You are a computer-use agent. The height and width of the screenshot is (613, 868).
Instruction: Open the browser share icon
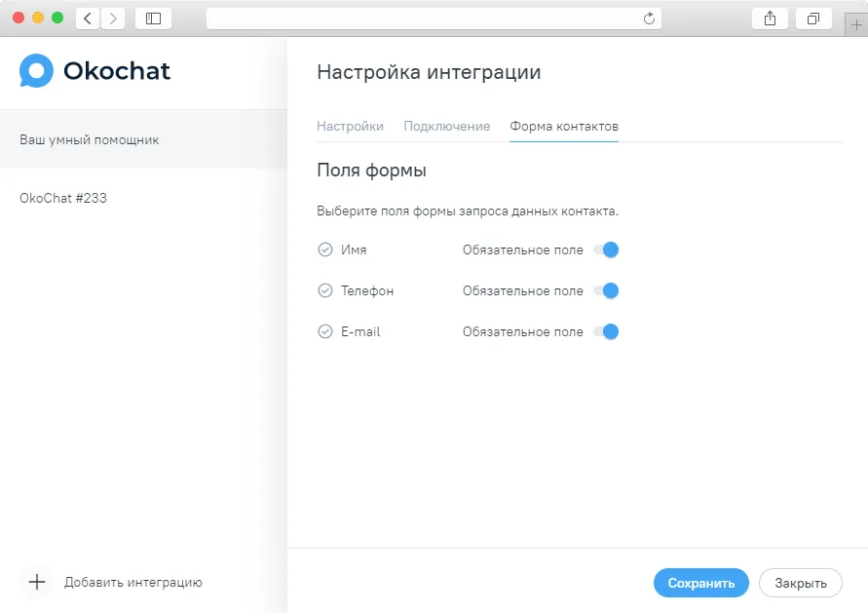770,19
